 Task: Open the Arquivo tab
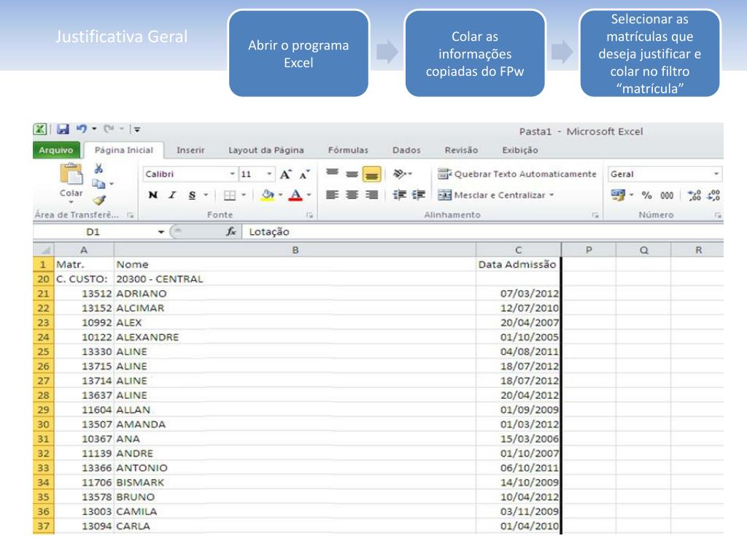(56, 150)
